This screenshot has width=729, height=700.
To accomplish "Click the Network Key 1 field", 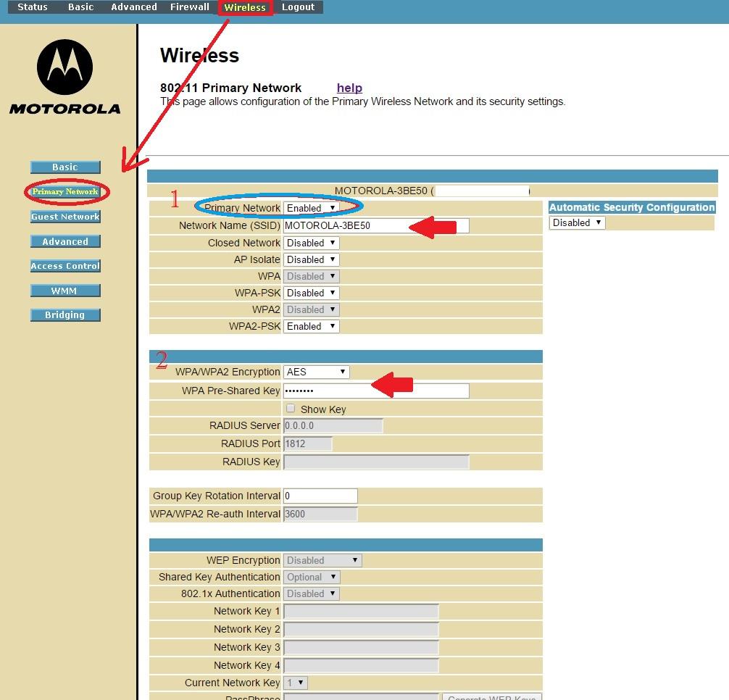I will (x=361, y=611).
